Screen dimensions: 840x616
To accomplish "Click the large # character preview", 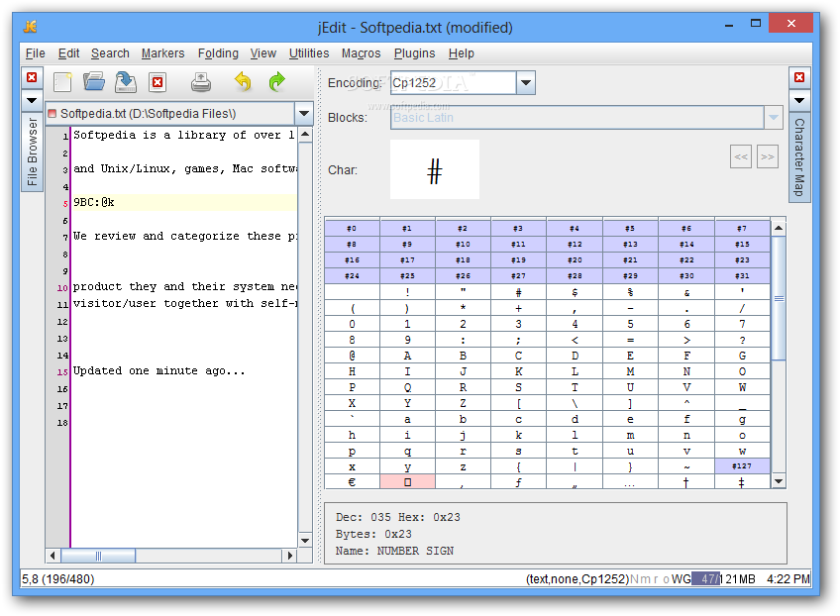I will (435, 169).
